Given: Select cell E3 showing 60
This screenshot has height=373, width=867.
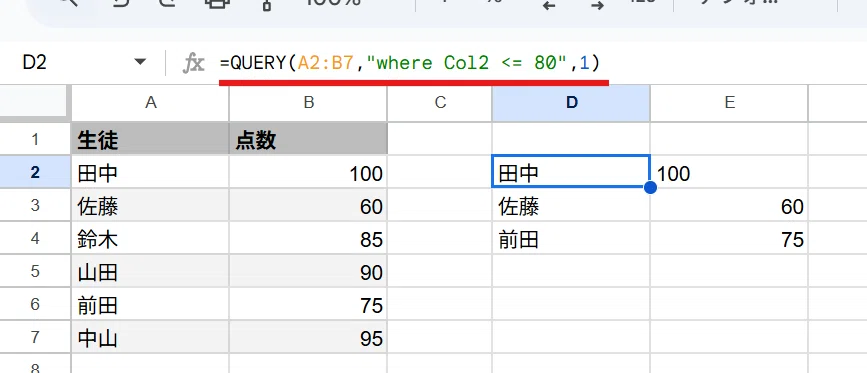Looking at the screenshot, I should 729,205.
